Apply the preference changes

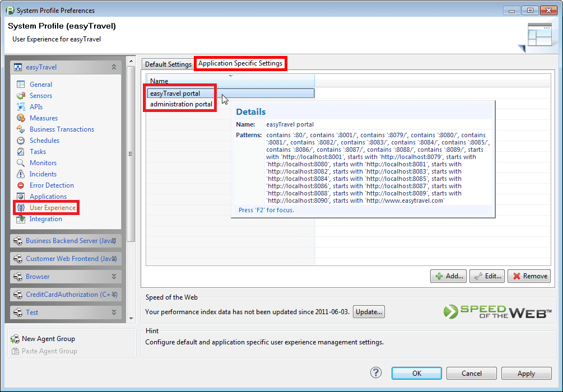pos(527,374)
